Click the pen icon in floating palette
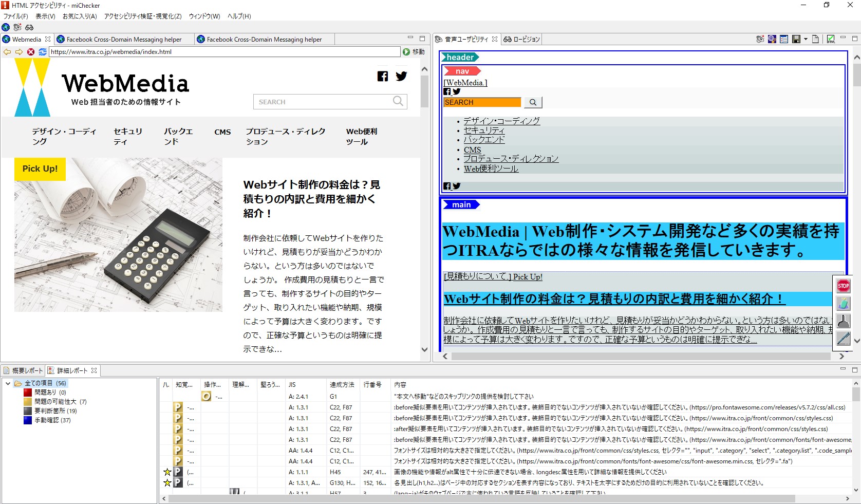The height and width of the screenshot is (504, 861). [843, 338]
